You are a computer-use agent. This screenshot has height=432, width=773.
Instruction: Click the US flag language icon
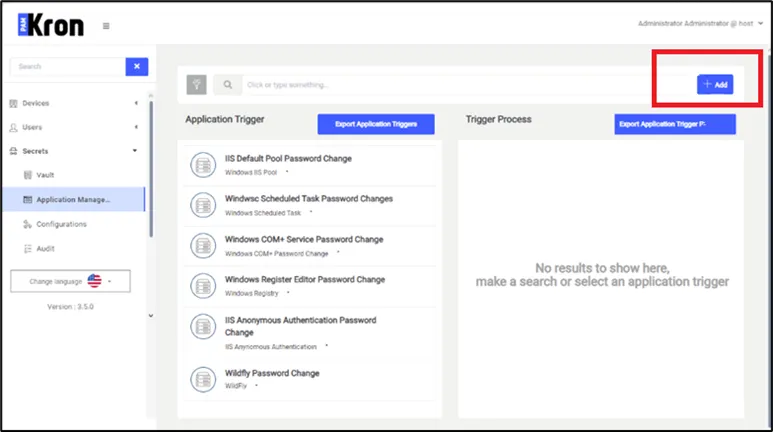pyautogui.click(x=95, y=281)
